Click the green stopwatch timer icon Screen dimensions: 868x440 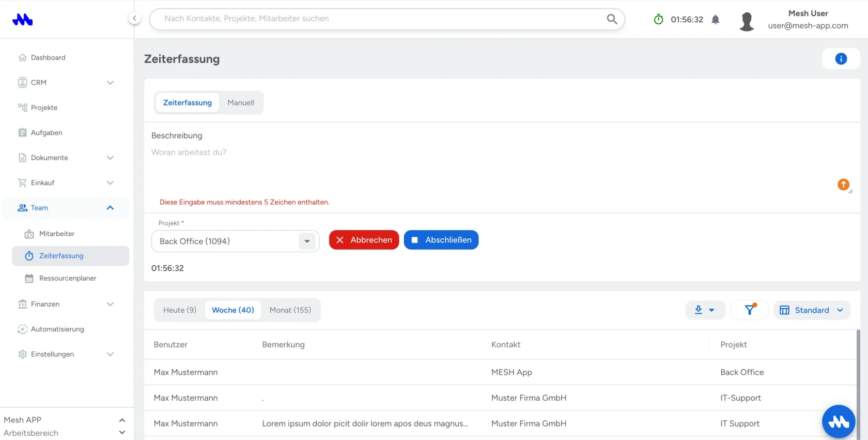click(658, 20)
